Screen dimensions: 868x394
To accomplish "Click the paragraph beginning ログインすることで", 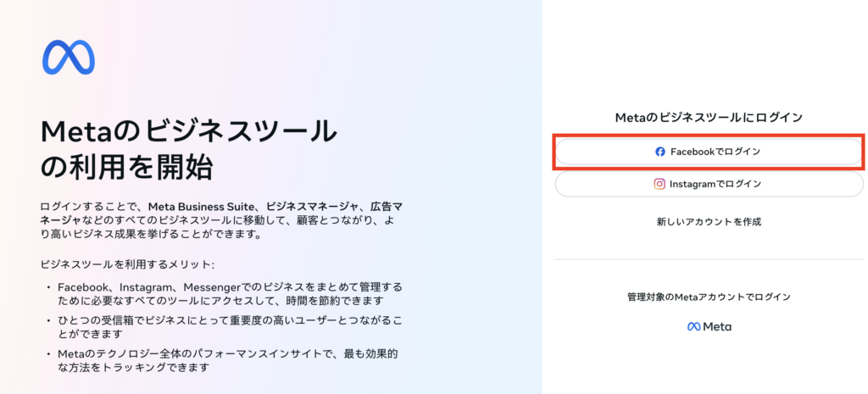I will point(220,219).
